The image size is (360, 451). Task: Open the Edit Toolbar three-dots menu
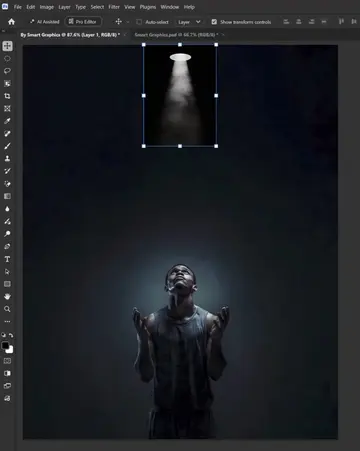[x=7, y=322]
